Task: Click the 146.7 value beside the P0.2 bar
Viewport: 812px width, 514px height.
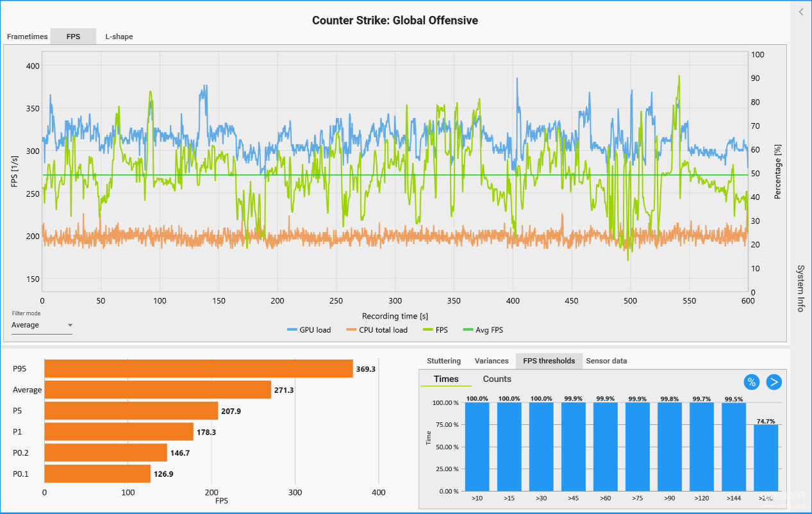Action: [180, 453]
